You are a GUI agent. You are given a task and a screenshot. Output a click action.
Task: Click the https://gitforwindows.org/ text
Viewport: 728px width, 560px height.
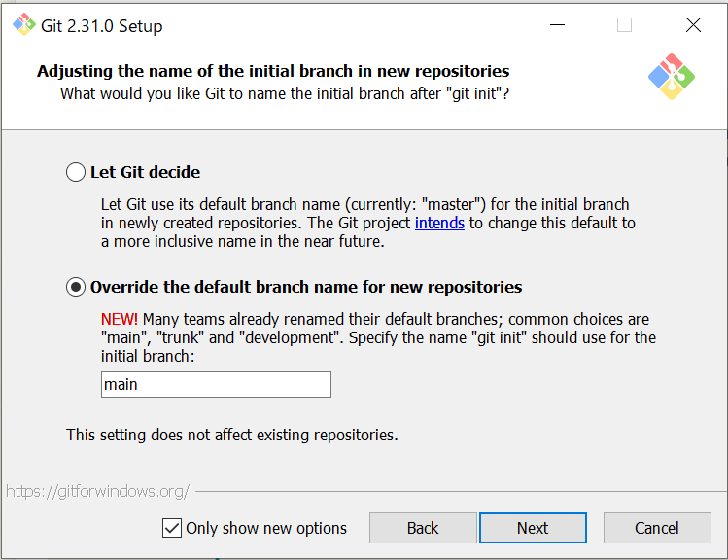point(98,491)
